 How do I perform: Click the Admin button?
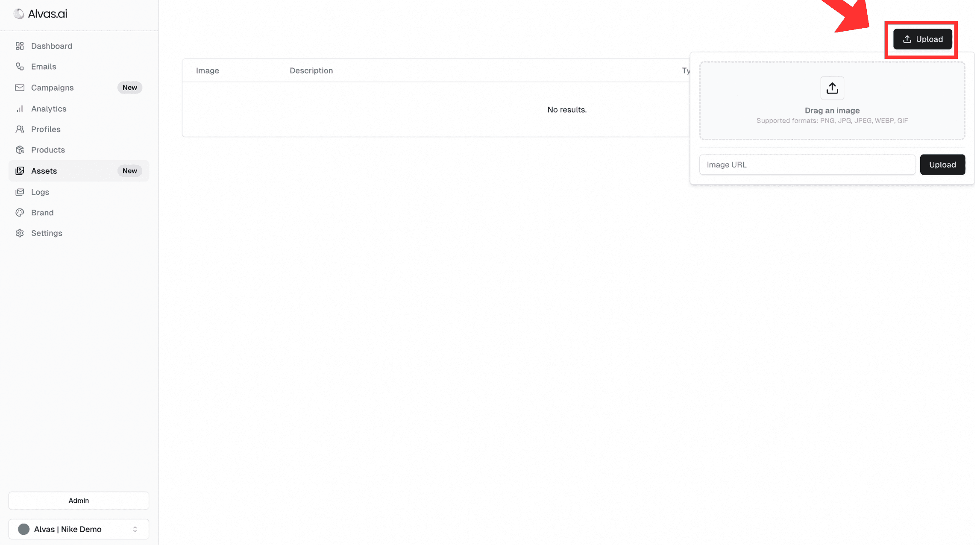coord(79,501)
